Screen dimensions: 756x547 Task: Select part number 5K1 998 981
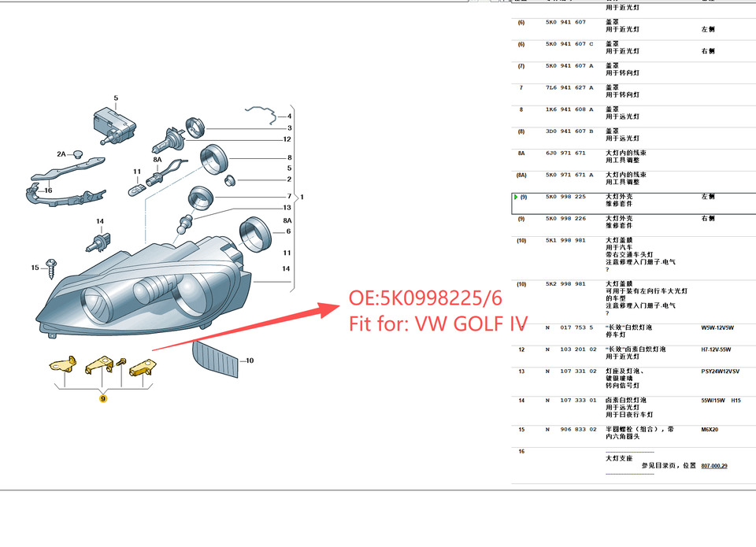[x=565, y=240]
